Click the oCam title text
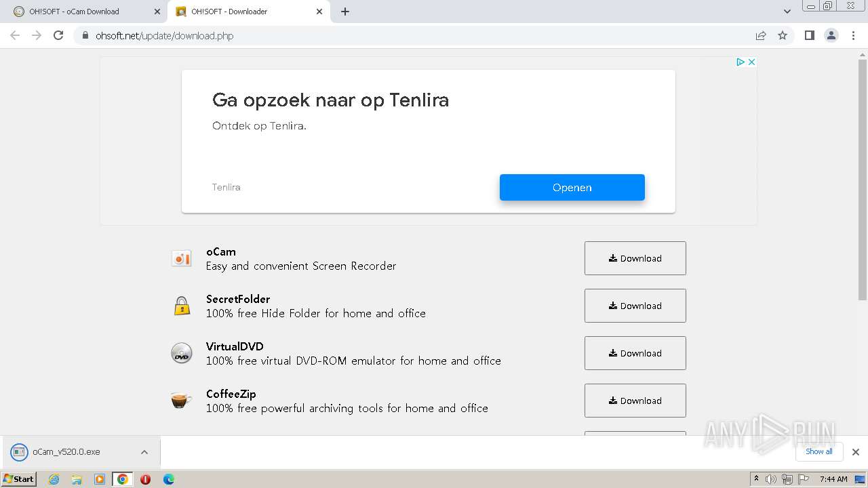 221,251
